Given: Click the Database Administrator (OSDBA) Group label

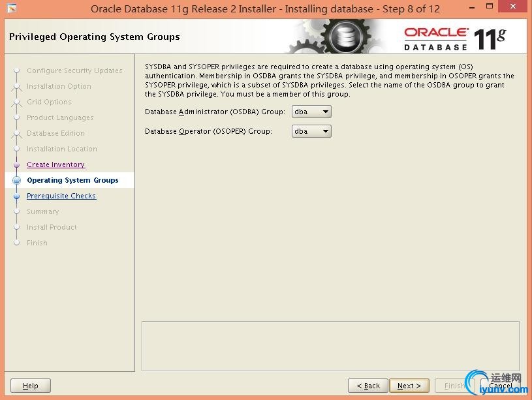Looking at the screenshot, I should click(x=215, y=112).
